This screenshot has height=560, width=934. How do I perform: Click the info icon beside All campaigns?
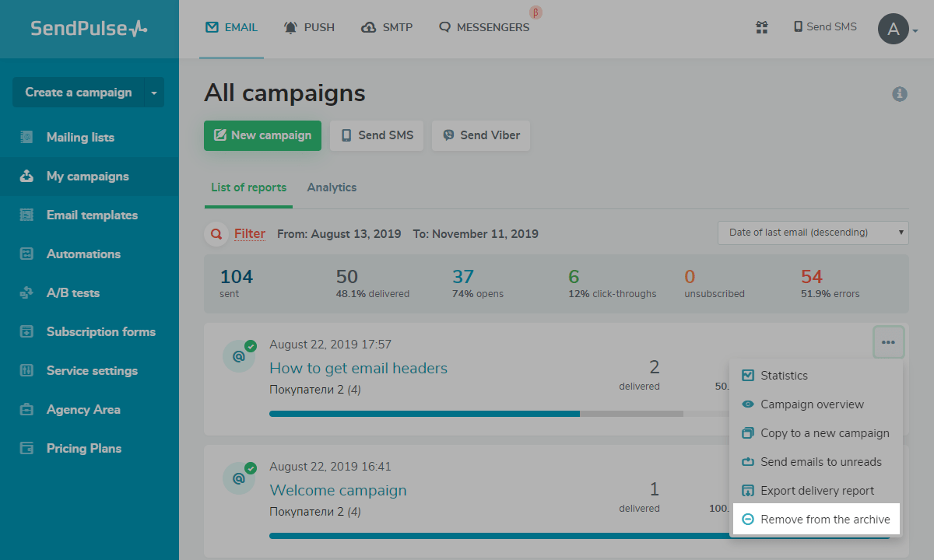pos(900,94)
